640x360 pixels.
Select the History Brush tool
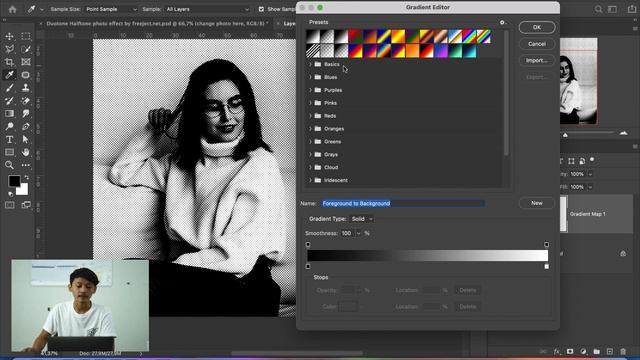tap(9, 100)
